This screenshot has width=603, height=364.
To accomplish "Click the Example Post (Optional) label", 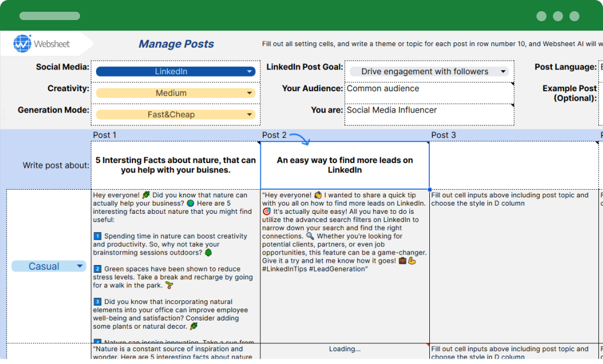I will [569, 93].
